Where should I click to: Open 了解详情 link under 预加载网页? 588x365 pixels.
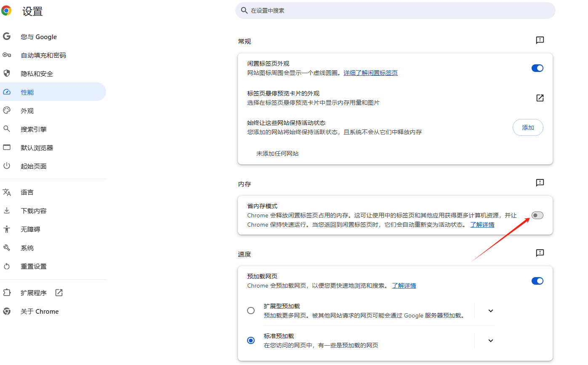pos(404,286)
